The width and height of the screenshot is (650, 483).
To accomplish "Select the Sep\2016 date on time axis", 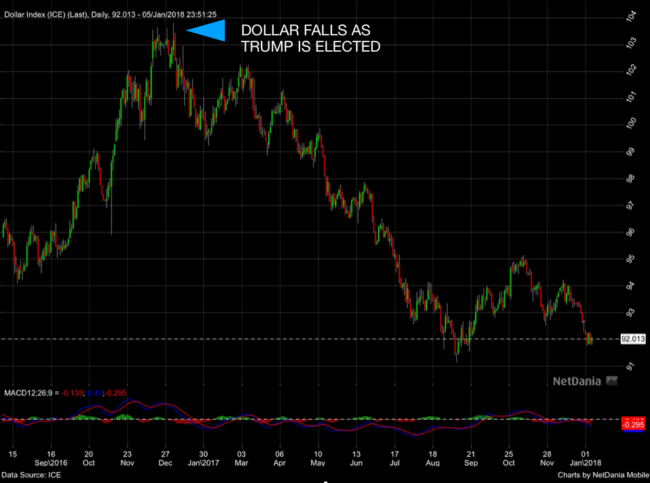I will (50, 463).
